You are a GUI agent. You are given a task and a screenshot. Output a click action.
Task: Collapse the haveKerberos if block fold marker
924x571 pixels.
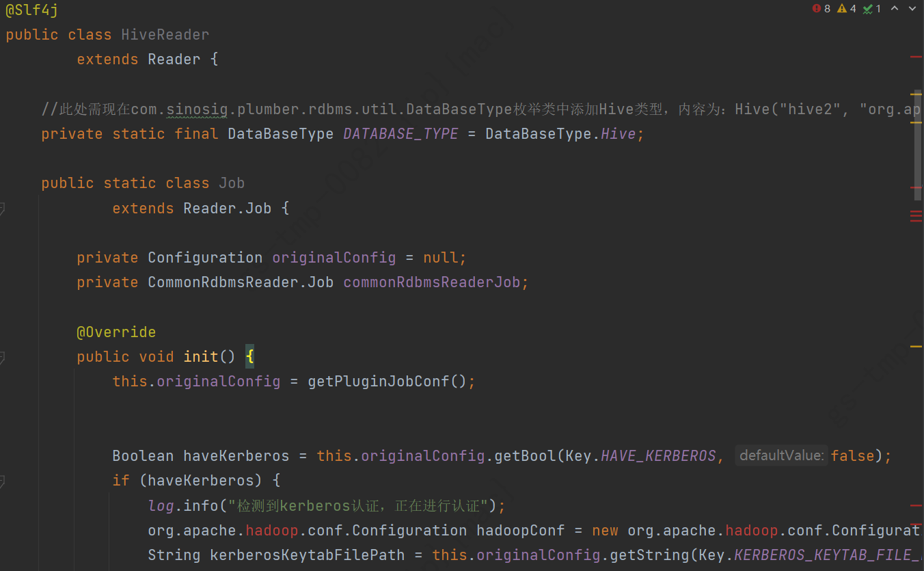(3, 481)
